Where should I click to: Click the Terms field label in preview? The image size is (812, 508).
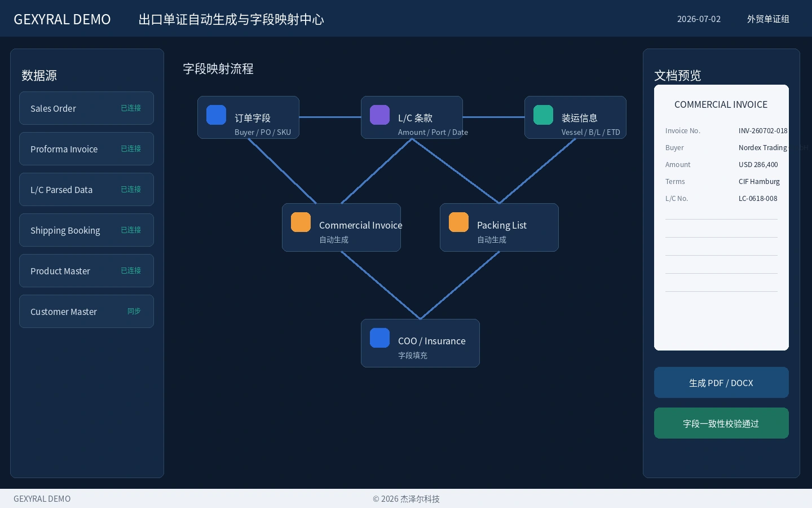click(675, 181)
